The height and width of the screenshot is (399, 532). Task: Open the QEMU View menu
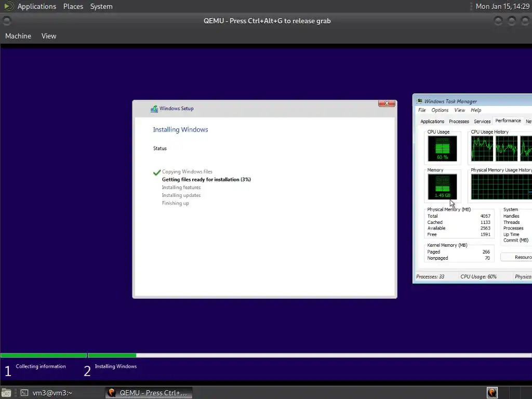tap(49, 36)
